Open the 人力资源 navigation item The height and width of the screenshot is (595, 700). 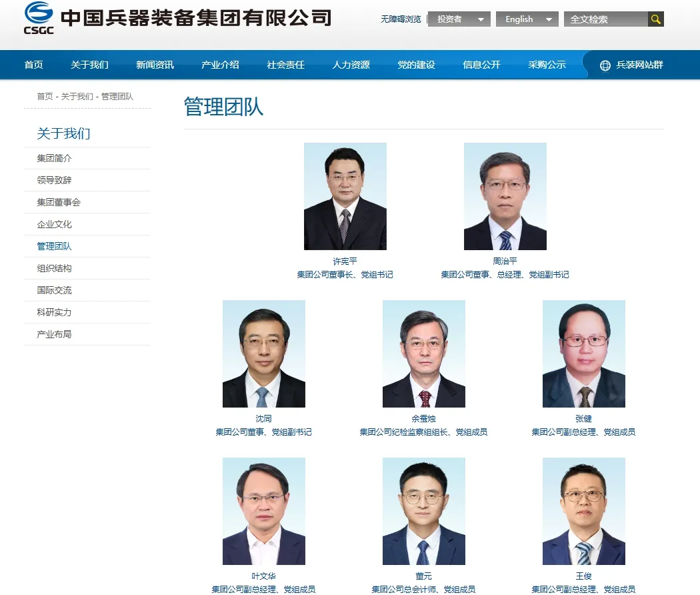351,65
